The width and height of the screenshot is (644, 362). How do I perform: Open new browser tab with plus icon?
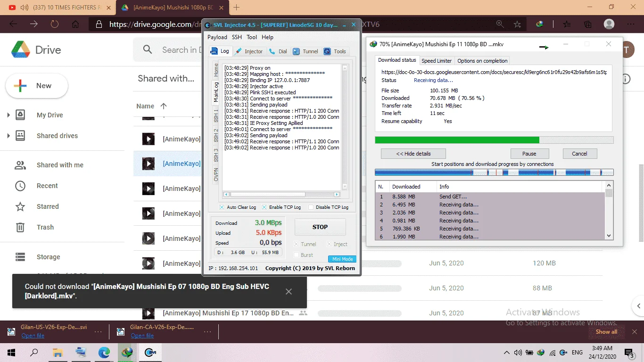[236, 8]
